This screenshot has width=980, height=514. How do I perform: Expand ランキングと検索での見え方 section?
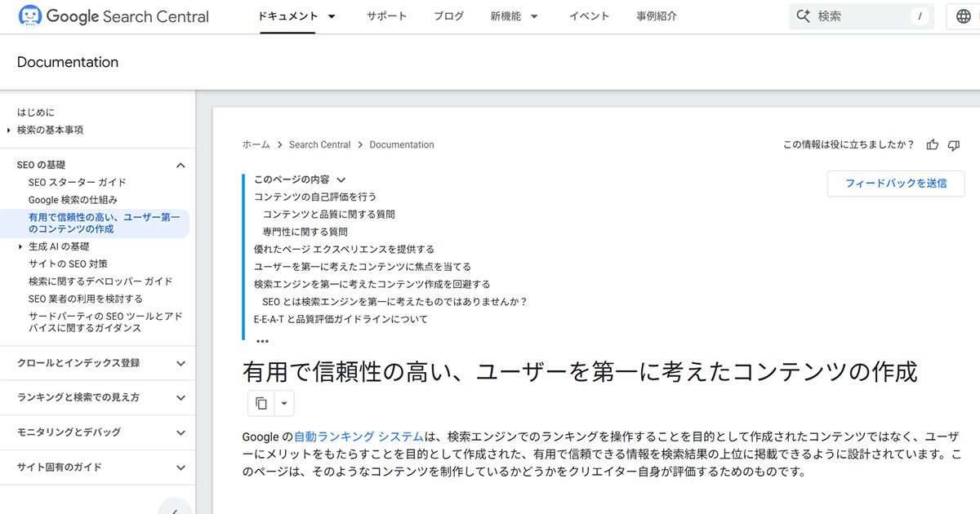(x=180, y=397)
